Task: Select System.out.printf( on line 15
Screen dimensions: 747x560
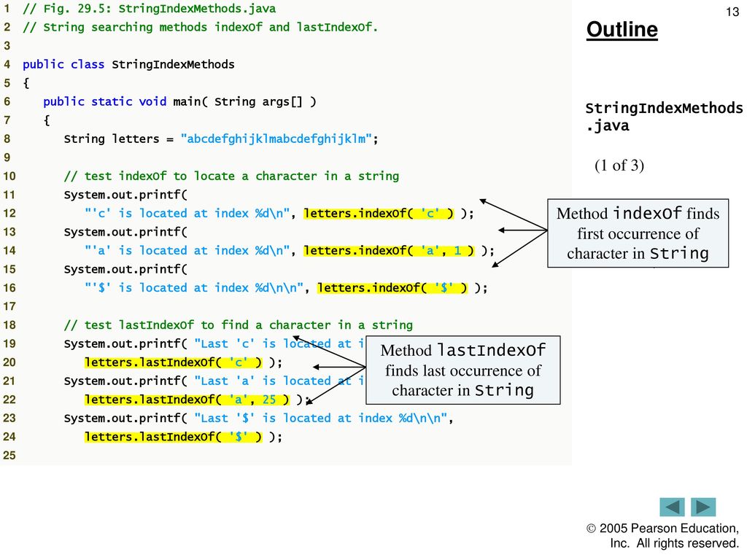Action: click(x=125, y=269)
